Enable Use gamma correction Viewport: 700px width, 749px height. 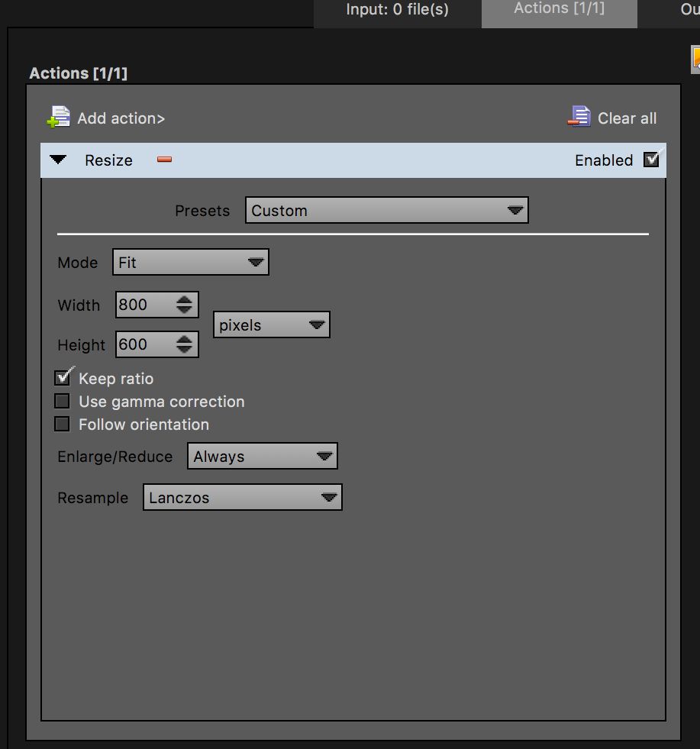pyautogui.click(x=62, y=401)
